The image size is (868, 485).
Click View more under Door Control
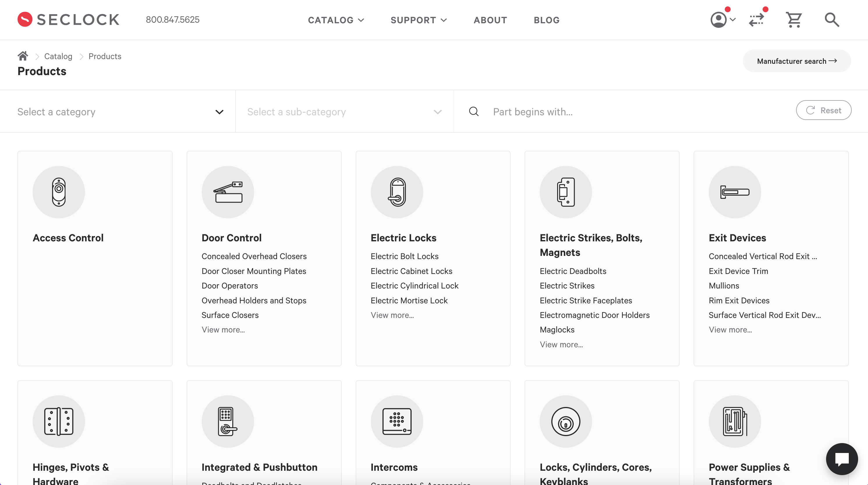click(223, 330)
